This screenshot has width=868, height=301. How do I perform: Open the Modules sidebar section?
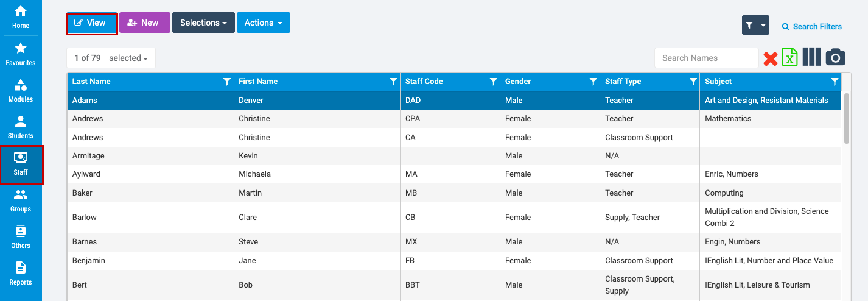click(21, 91)
